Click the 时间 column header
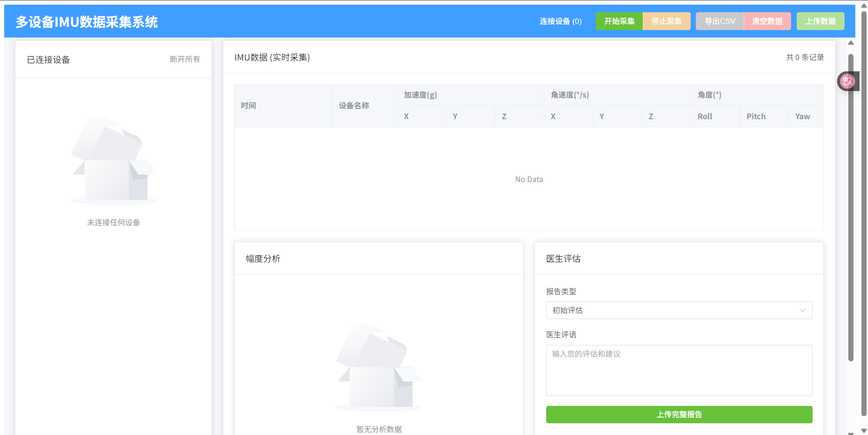This screenshot has height=435, width=868. (249, 106)
